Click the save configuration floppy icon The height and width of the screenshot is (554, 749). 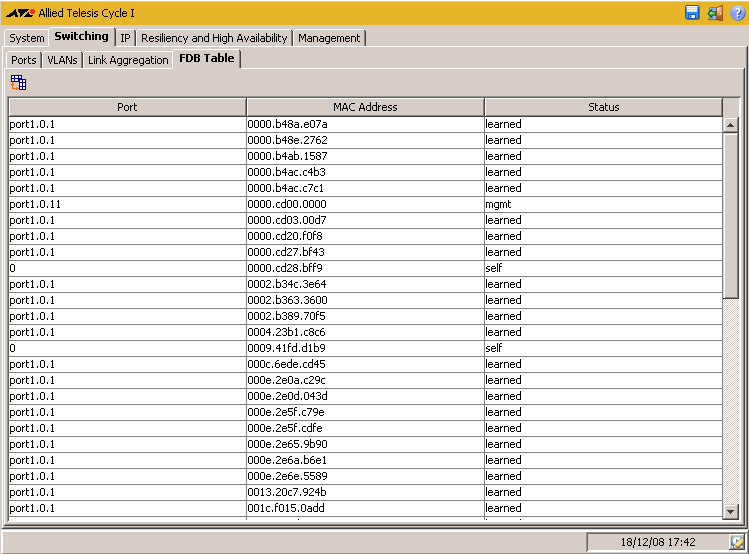point(692,13)
